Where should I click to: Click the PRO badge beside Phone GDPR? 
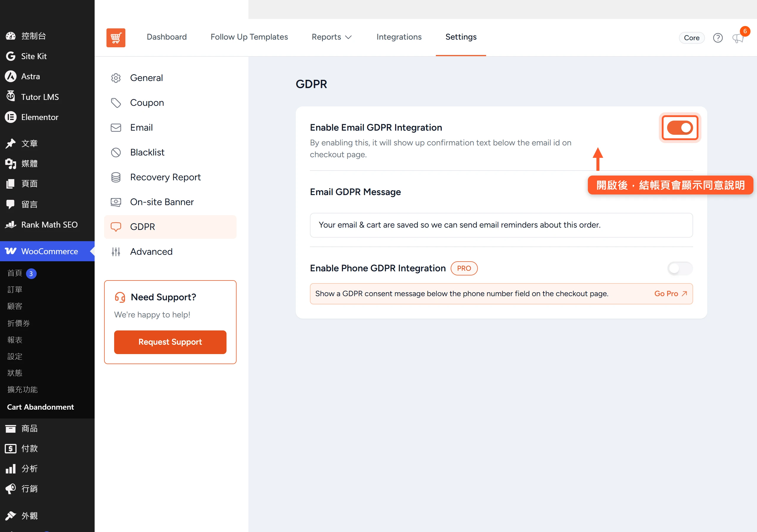[464, 268]
